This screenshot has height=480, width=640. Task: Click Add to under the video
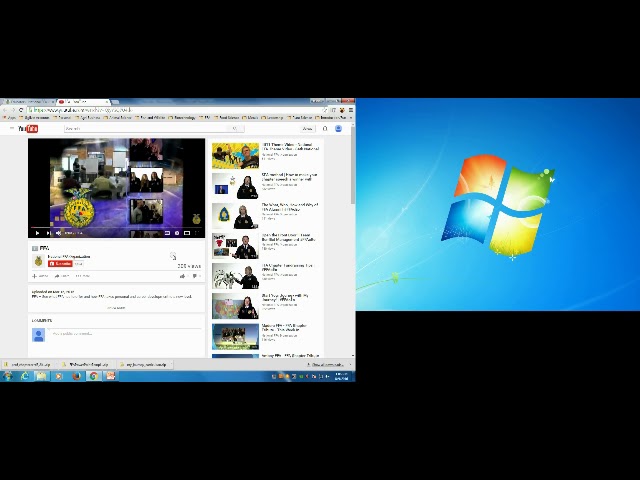pos(40,276)
